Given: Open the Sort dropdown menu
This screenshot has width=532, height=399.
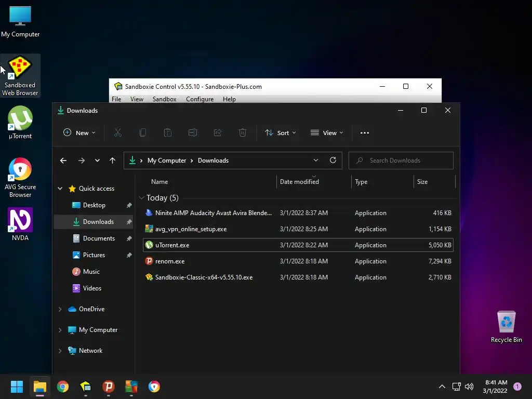Looking at the screenshot, I should (280, 132).
